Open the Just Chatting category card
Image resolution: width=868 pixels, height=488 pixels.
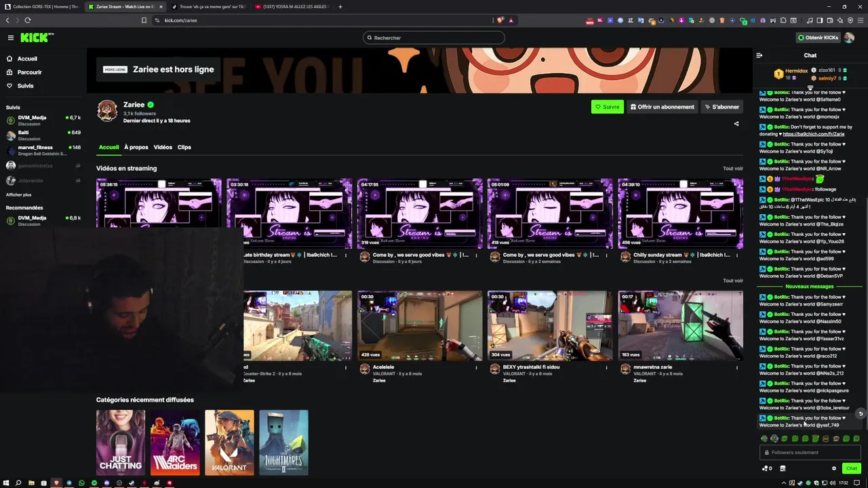[x=121, y=442]
